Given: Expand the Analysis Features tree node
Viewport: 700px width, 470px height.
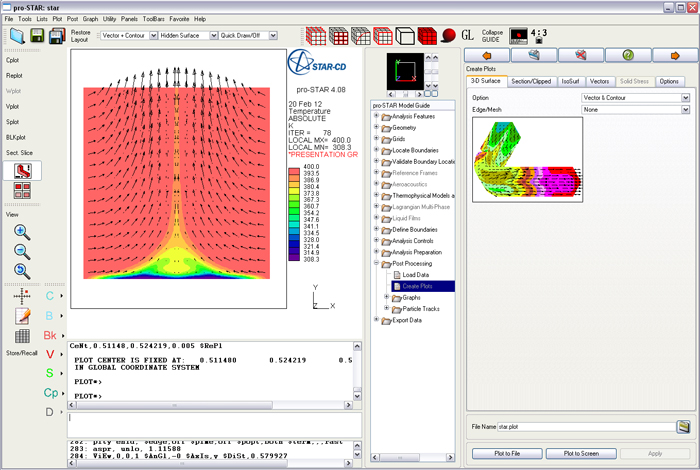Looking at the screenshot, I should click(x=376, y=116).
